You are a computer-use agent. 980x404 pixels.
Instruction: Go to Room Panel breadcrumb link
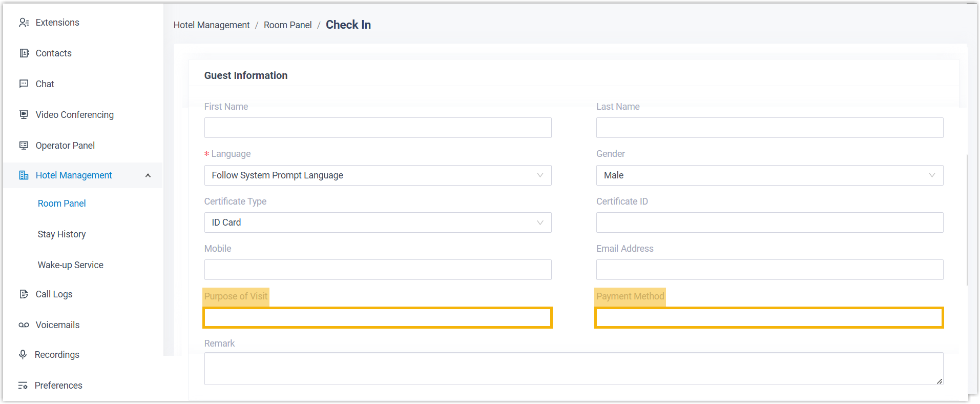(287, 25)
